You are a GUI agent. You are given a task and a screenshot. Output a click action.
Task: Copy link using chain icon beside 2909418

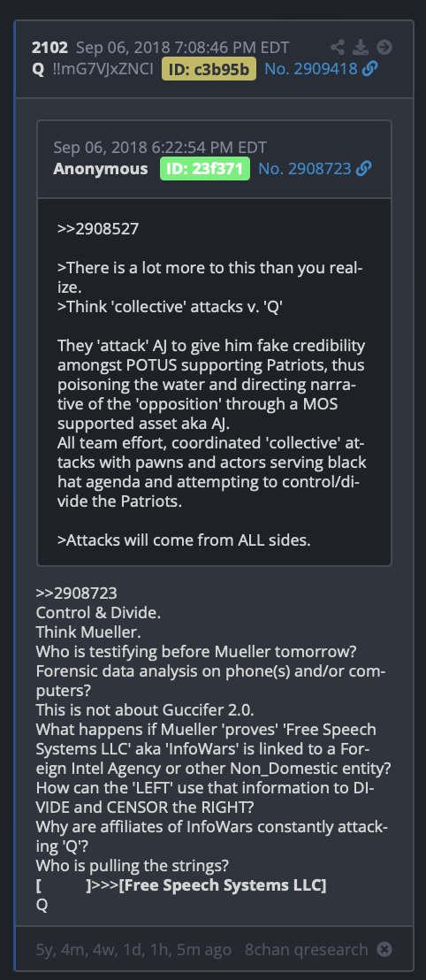pos(369,69)
